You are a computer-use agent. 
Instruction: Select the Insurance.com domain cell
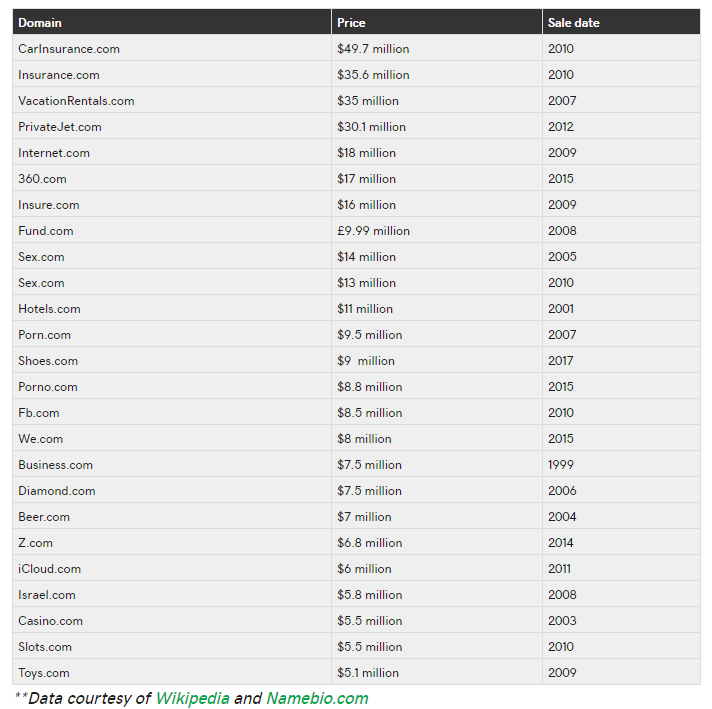(59, 75)
